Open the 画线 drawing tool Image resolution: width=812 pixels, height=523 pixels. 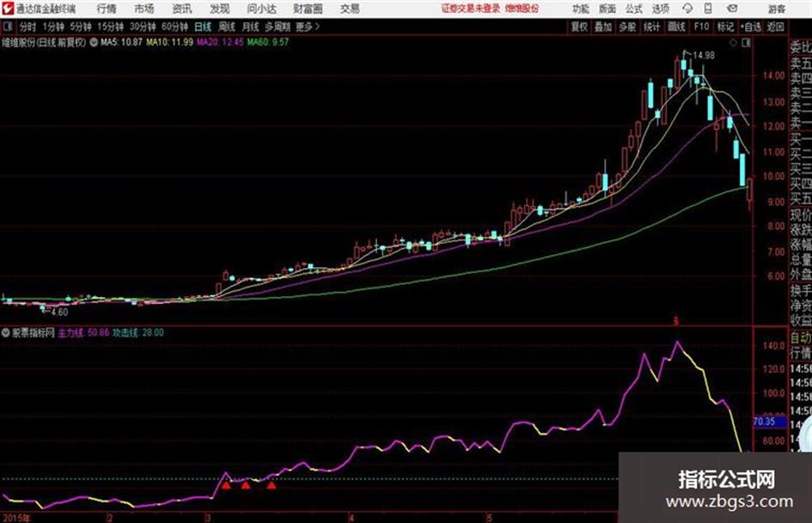click(x=676, y=27)
